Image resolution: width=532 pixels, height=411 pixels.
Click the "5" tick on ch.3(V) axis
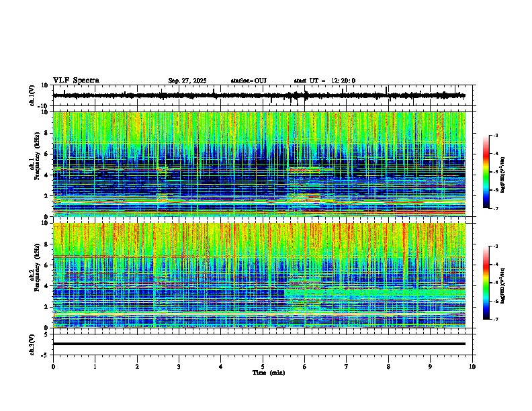[47, 334]
